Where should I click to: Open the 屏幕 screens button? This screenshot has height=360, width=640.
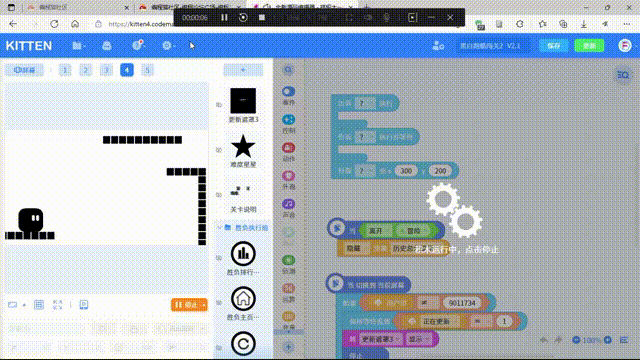pos(24,70)
